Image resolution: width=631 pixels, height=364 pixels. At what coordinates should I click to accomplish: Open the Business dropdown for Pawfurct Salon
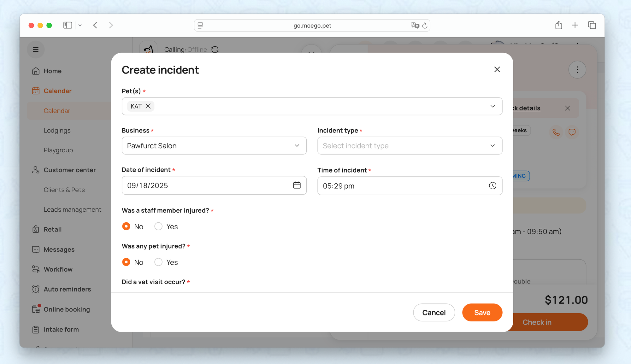click(x=214, y=146)
